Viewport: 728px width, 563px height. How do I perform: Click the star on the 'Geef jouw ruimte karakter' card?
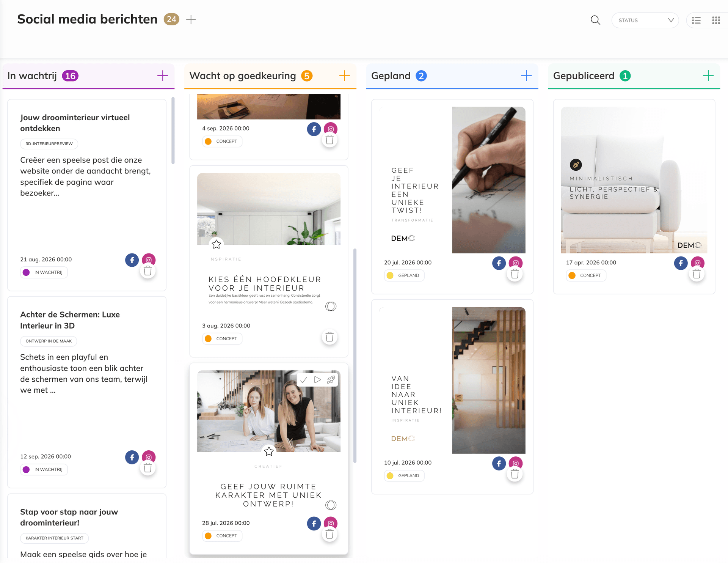269,451
